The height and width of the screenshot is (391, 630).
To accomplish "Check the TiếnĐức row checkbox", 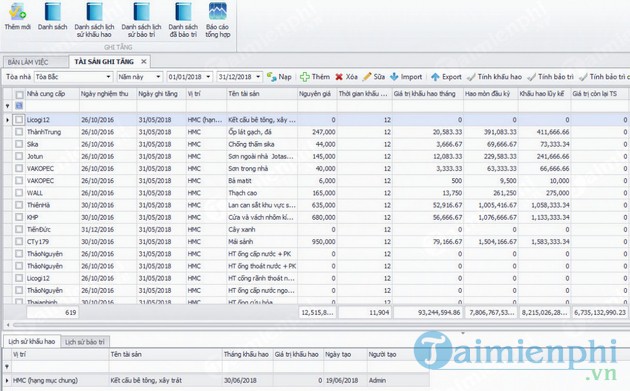I will point(19,229).
